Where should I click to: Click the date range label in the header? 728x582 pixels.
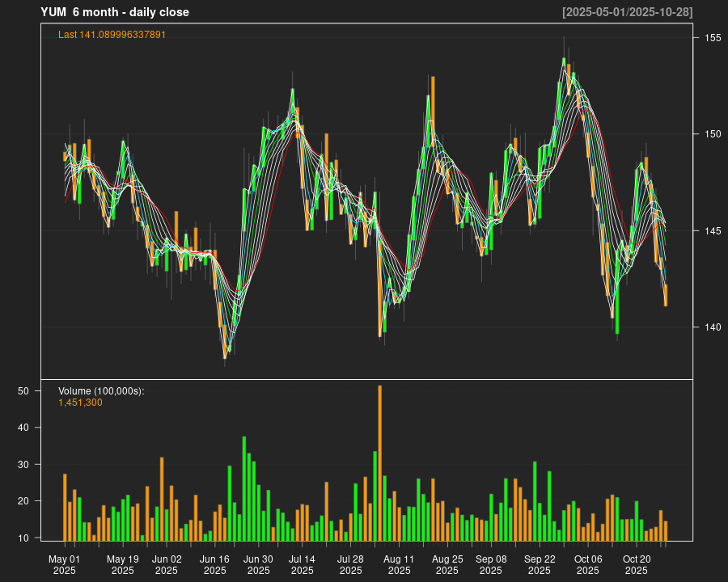pos(627,12)
